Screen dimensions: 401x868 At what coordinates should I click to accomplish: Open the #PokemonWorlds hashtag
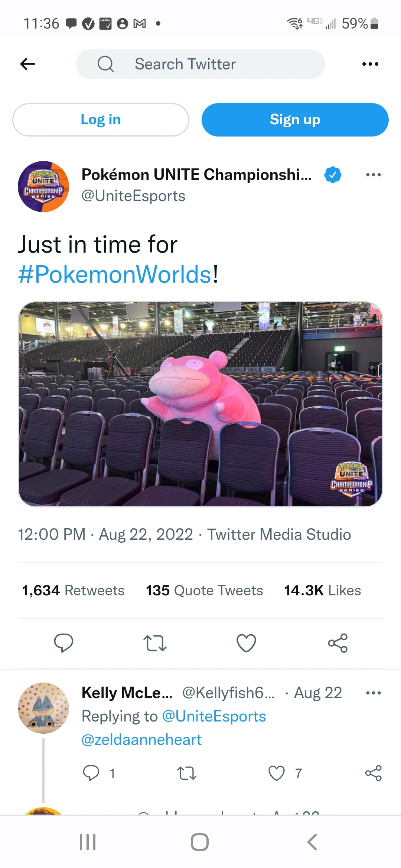pyautogui.click(x=115, y=275)
